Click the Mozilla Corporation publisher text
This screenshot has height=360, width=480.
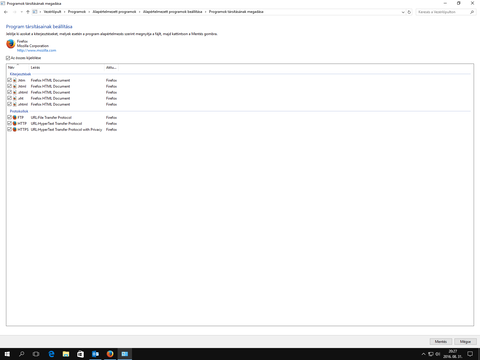tap(33, 46)
